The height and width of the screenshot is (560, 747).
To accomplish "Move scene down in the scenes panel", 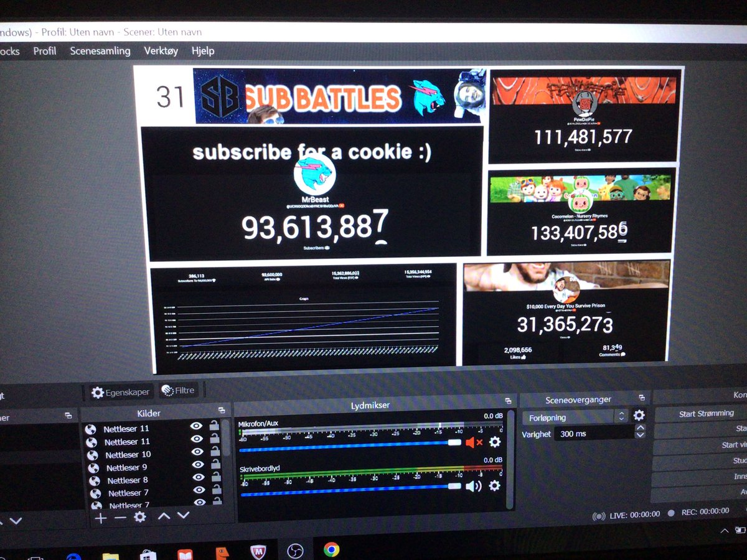I will (16, 521).
